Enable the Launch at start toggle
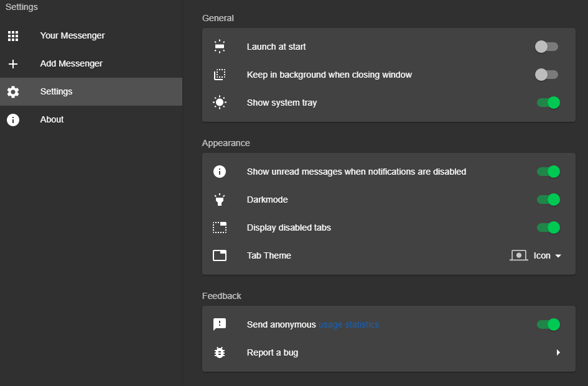 (x=547, y=47)
